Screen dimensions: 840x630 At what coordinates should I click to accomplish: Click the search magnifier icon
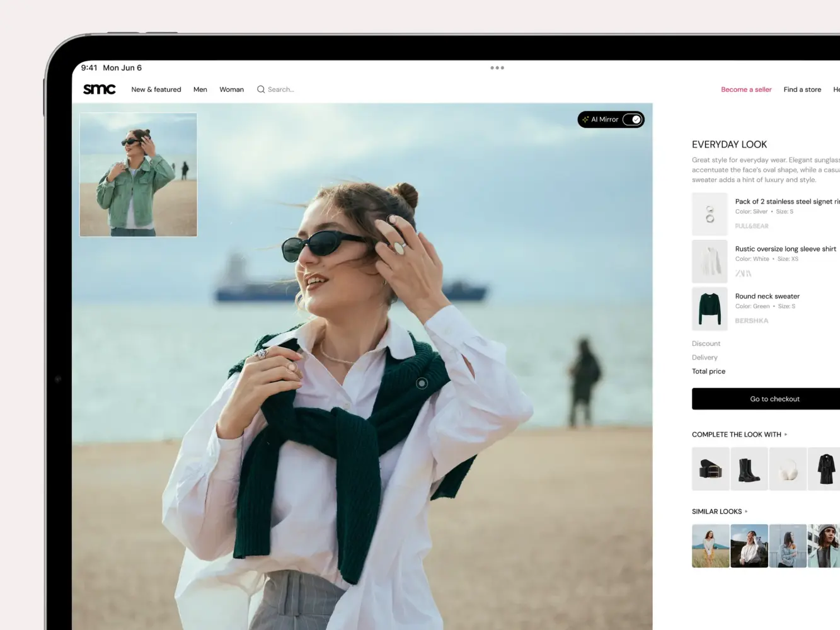coord(261,89)
